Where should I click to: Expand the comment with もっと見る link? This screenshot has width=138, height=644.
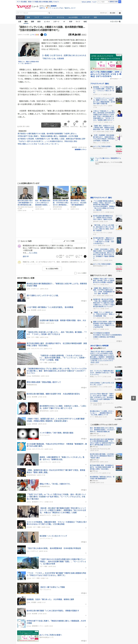(33, 253)
